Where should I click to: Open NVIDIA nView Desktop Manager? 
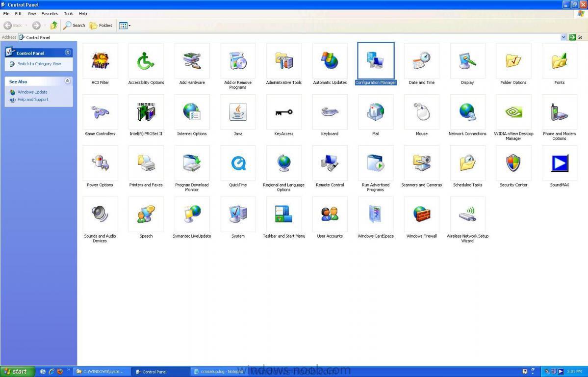[x=513, y=112]
